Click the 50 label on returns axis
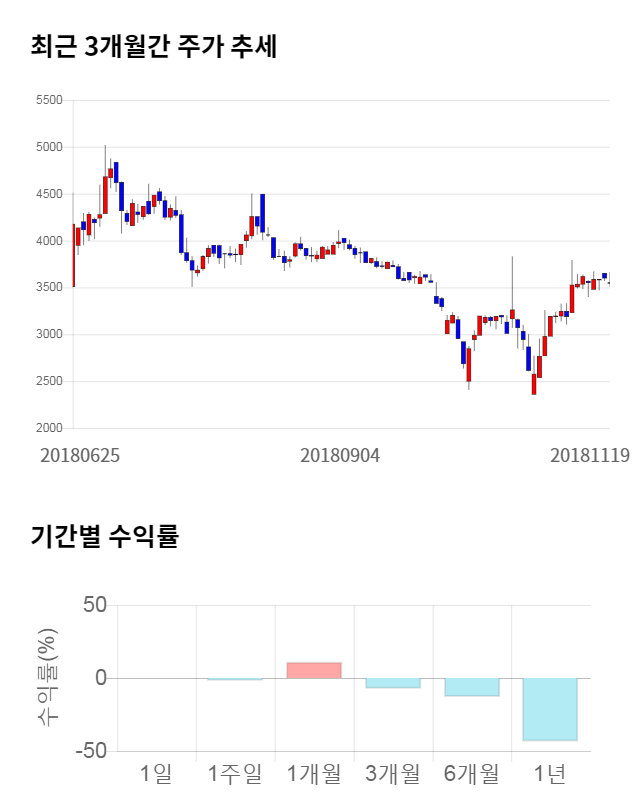The height and width of the screenshot is (810, 640). tap(95, 606)
